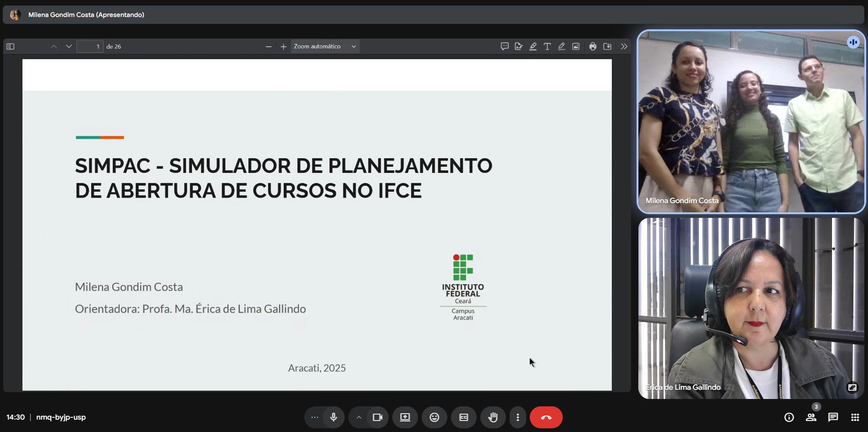The width and height of the screenshot is (868, 432).
Task: Open meeting details info icon
Action: pos(789,417)
